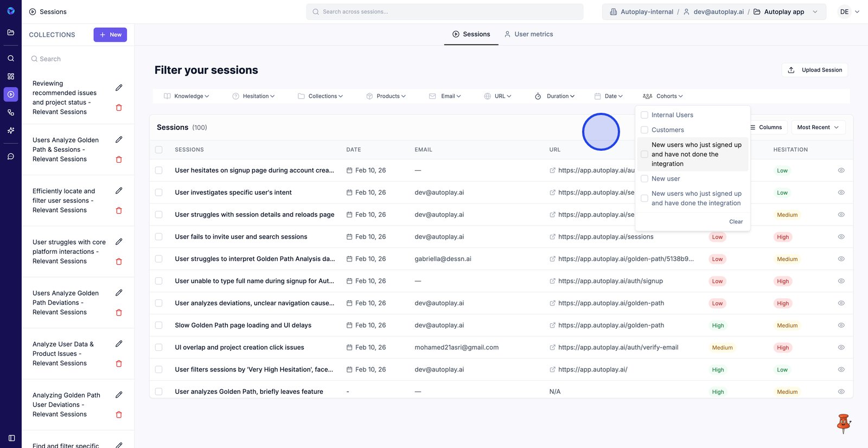Open the chat bubble icon in sidebar
Viewport: 868px width, 448px height.
click(11, 156)
